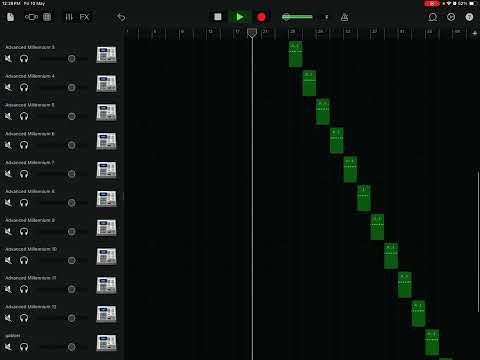
Task: Select green region on Advanced Millennium 6 track
Action: coord(337,141)
